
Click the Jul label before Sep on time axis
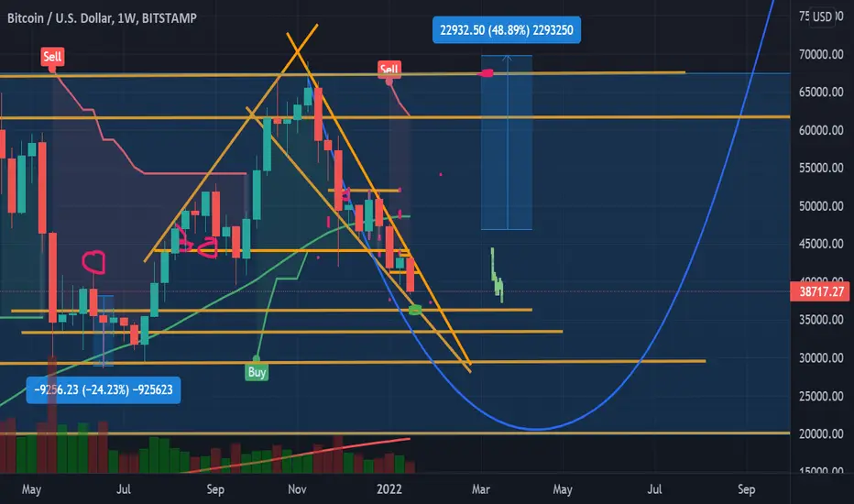124,489
